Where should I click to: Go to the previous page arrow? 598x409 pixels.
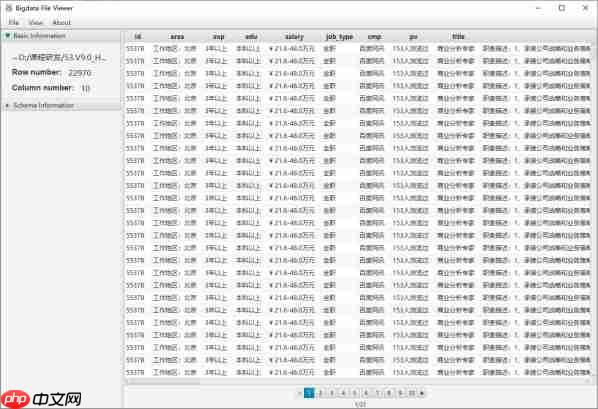pos(299,393)
